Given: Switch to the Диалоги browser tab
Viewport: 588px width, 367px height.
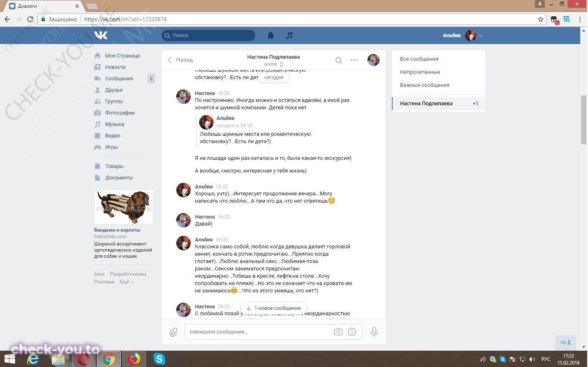Looking at the screenshot, I should [x=43, y=6].
